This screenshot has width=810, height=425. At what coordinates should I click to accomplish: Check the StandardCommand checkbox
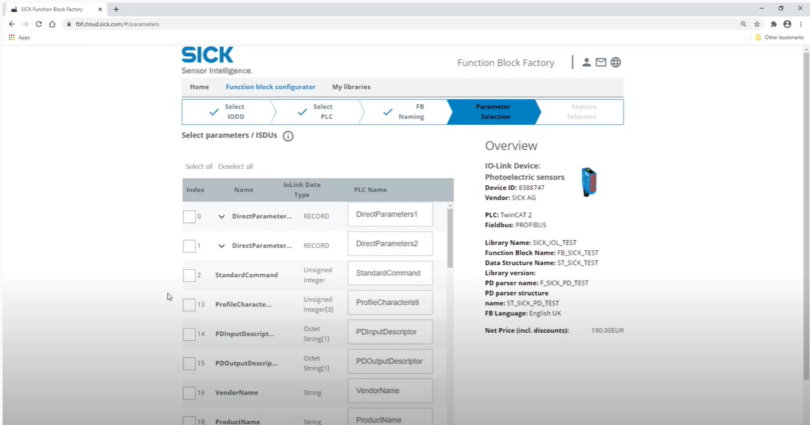tap(189, 275)
